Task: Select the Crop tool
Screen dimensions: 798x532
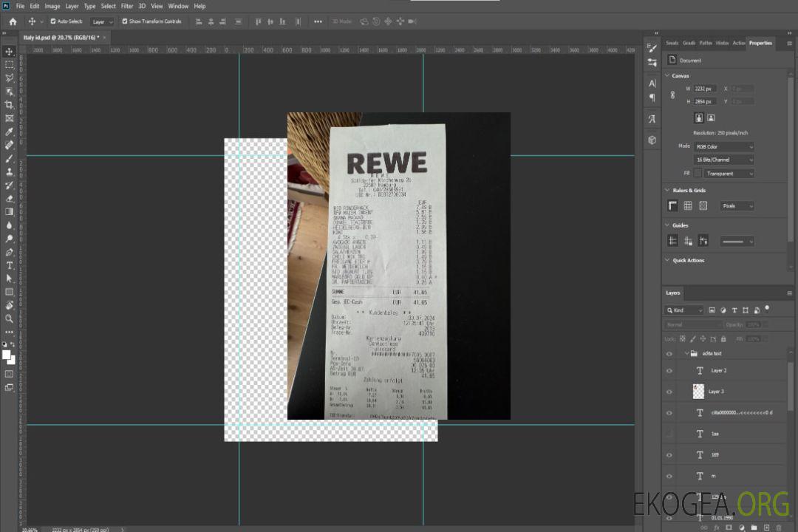Action: pos(9,105)
